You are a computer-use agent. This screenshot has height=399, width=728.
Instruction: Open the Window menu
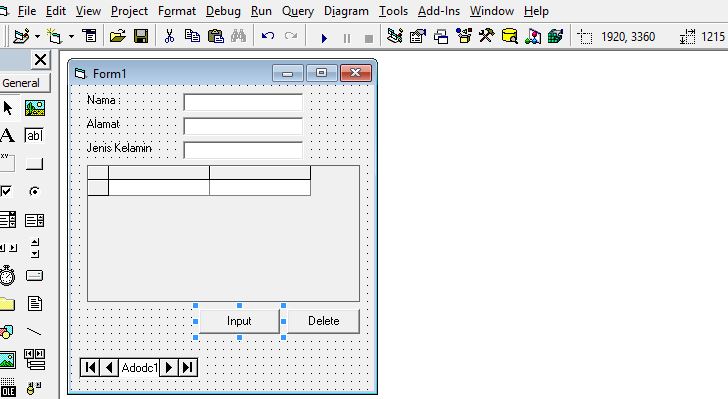(492, 11)
